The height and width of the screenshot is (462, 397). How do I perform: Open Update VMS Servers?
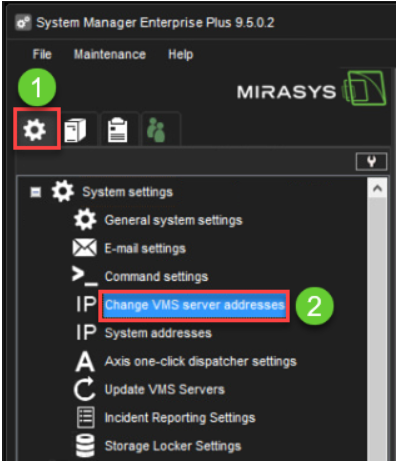tap(165, 390)
